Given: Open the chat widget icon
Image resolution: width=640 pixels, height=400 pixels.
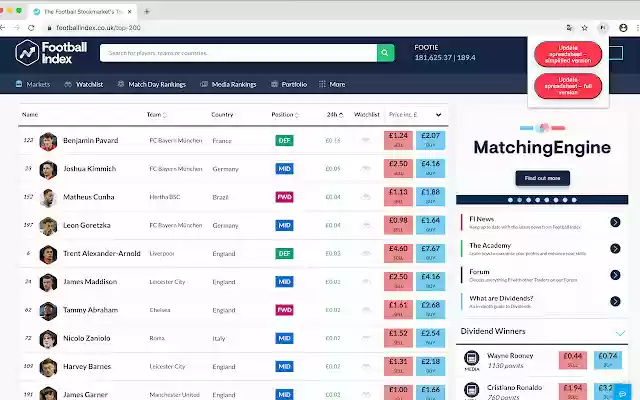Looking at the screenshot, I should (622, 393).
